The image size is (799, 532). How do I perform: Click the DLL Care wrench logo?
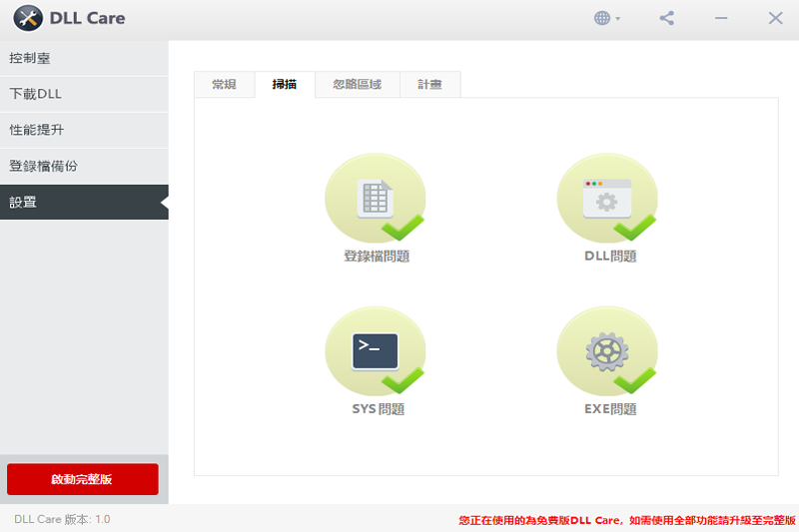coord(28,18)
